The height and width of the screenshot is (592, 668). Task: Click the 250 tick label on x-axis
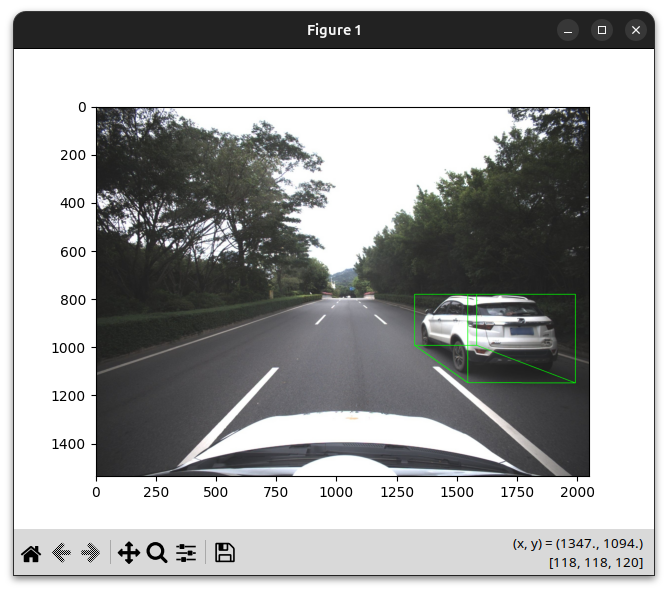[x=156, y=492]
